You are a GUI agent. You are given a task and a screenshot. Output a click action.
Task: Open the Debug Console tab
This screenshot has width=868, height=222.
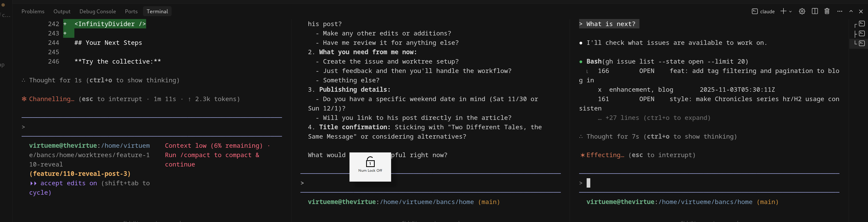coord(97,11)
